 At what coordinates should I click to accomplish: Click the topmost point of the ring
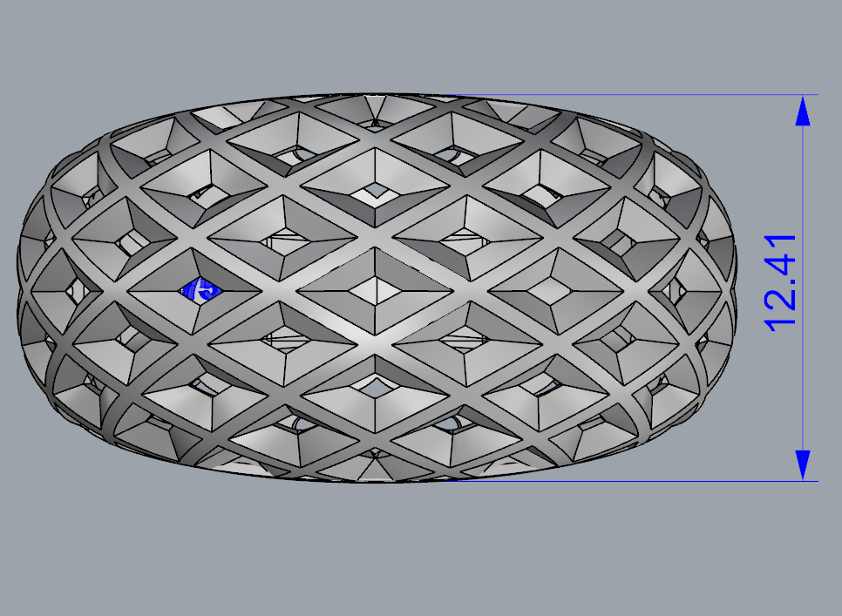377,95
